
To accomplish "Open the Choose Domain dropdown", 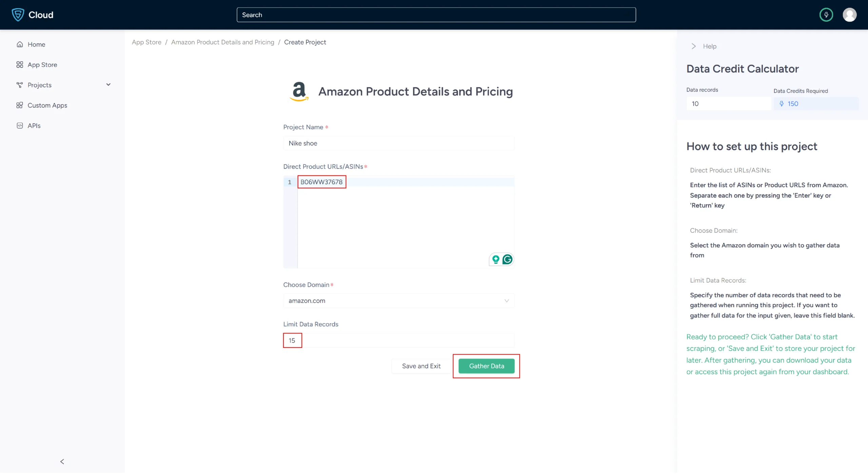I will click(x=399, y=301).
